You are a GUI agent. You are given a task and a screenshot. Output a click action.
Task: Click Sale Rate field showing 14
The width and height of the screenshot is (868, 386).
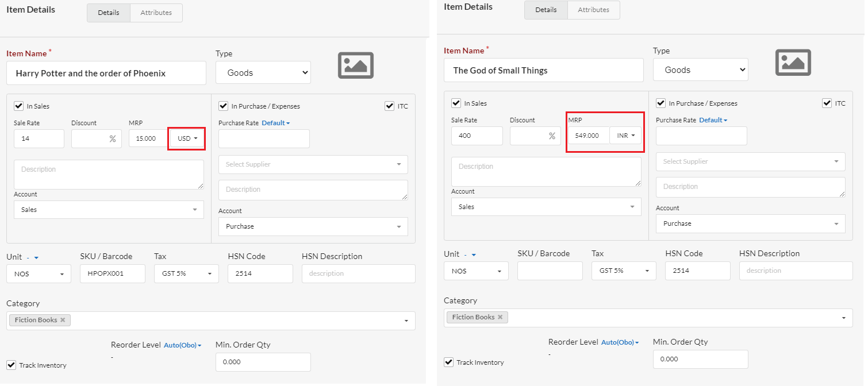pos(39,138)
